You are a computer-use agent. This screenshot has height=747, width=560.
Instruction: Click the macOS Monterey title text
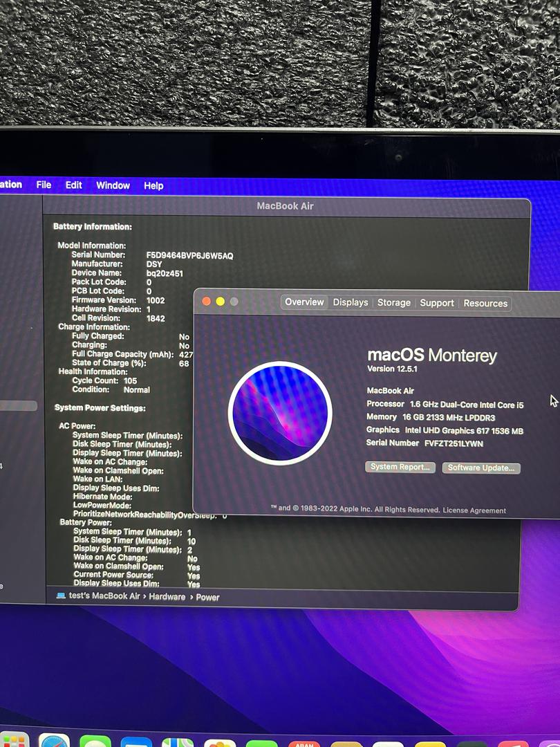coord(432,355)
